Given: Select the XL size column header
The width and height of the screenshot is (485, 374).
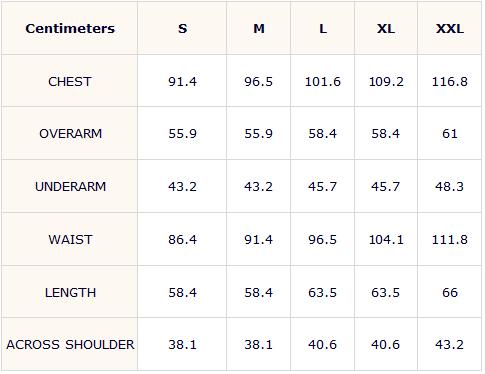Looking at the screenshot, I should click(386, 29).
